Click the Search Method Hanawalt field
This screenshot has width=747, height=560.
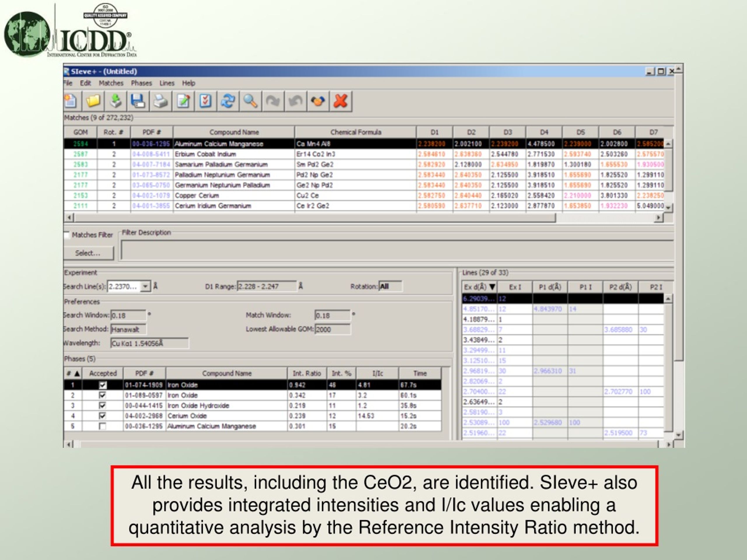pos(128,330)
